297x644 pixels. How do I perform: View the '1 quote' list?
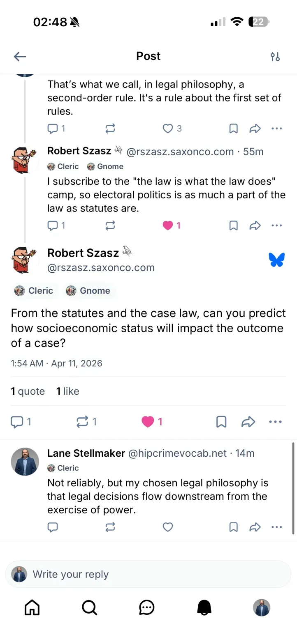[x=27, y=391]
